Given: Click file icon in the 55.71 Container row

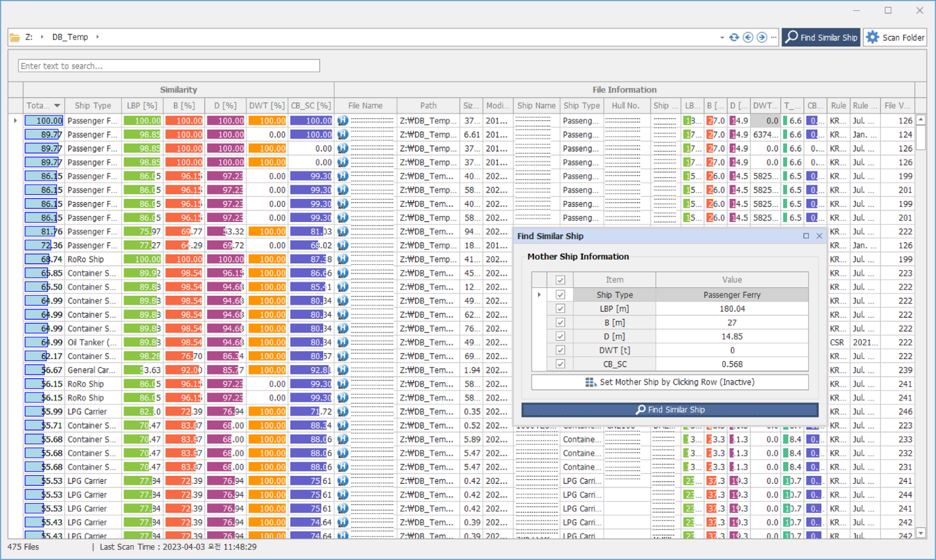Looking at the screenshot, I should pos(343,426).
